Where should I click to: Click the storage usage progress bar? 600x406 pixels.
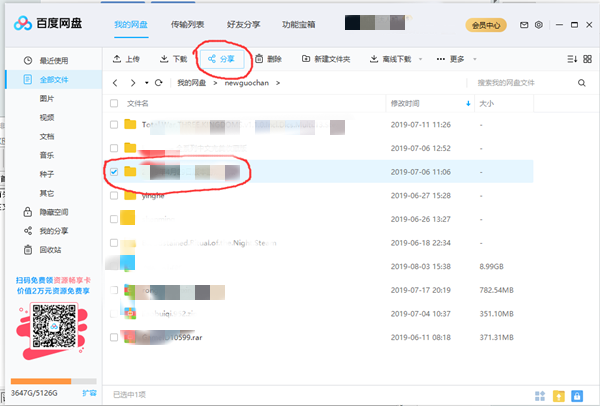click(54, 381)
